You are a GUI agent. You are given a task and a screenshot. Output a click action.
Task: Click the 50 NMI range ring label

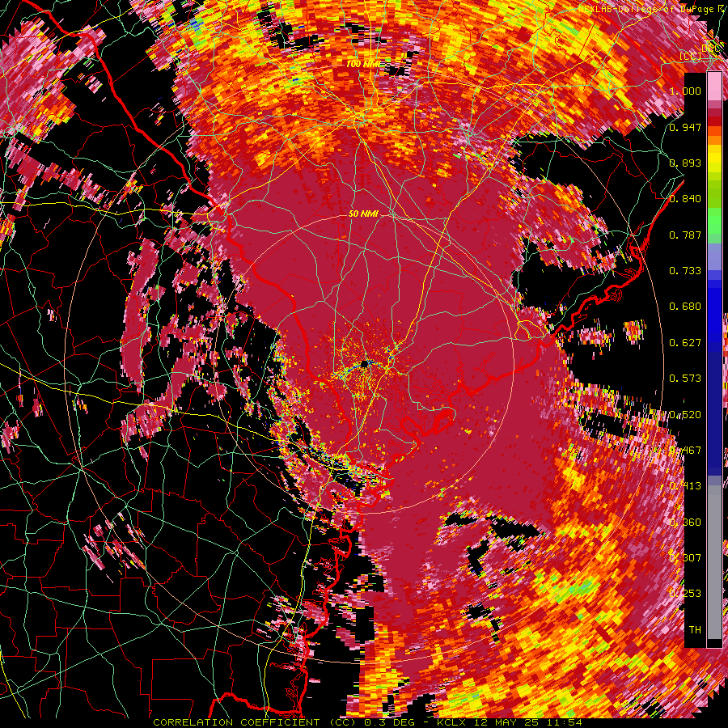tap(363, 214)
